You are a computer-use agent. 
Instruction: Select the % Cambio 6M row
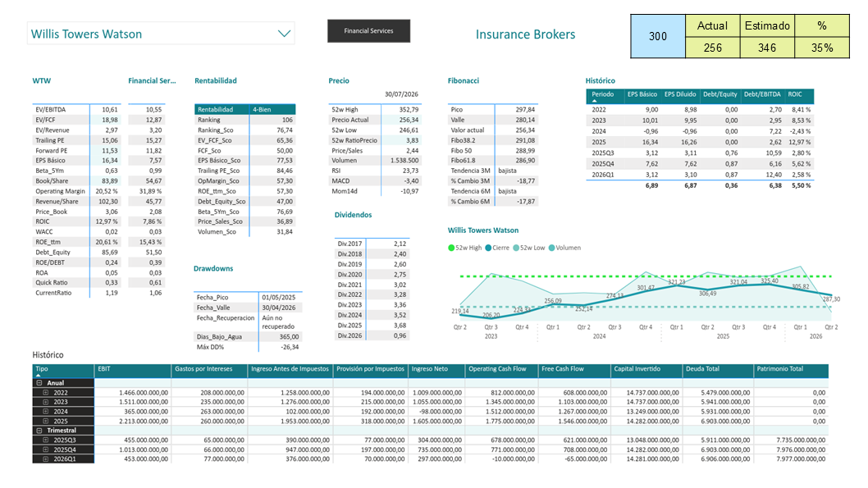(x=493, y=202)
